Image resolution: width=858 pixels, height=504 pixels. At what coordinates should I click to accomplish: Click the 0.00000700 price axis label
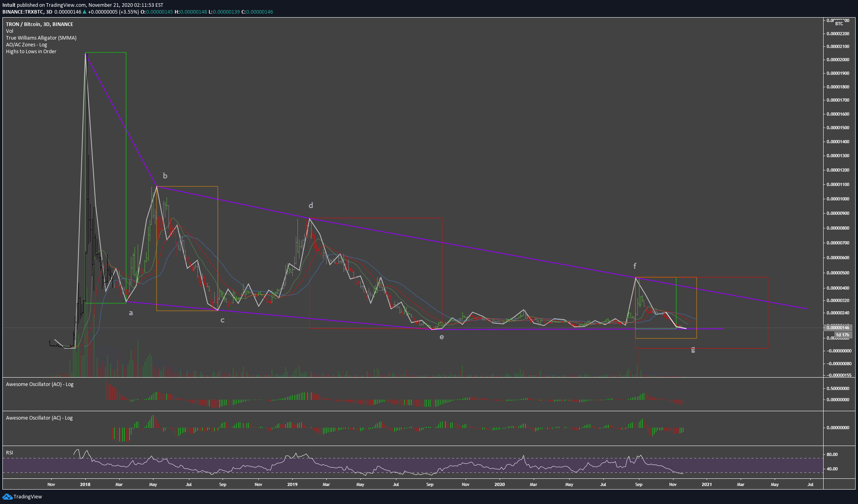tap(838, 243)
